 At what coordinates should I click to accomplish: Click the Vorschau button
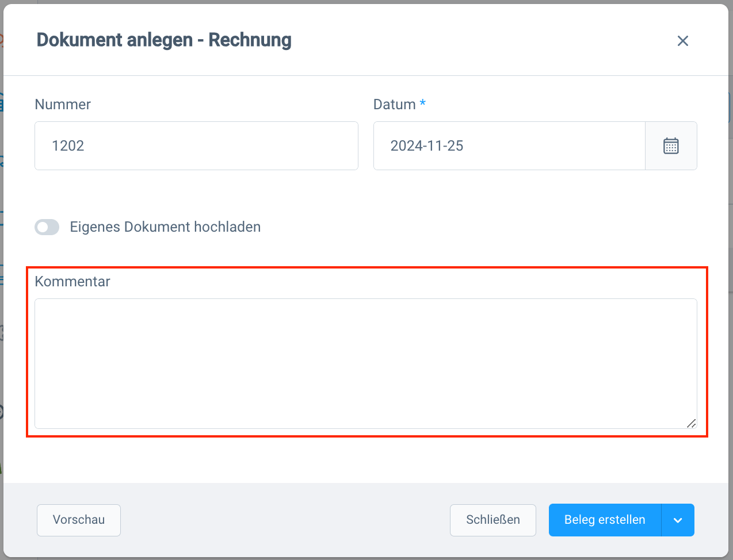pos(78,520)
